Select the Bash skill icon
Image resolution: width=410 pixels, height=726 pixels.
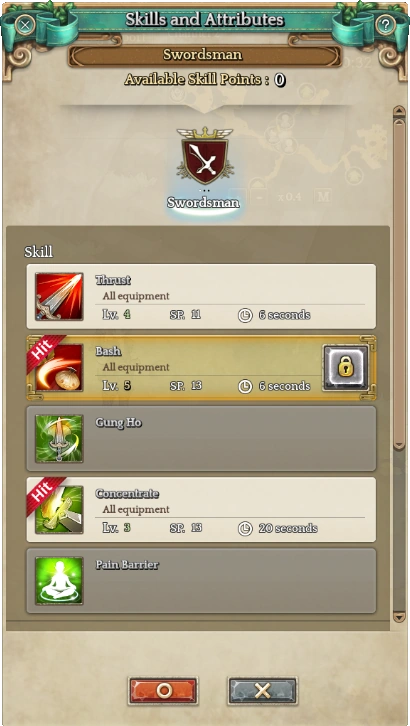[59, 368]
